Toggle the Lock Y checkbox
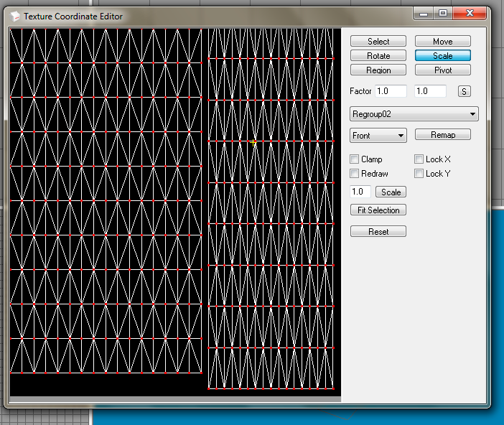The image size is (504, 425). (x=419, y=174)
